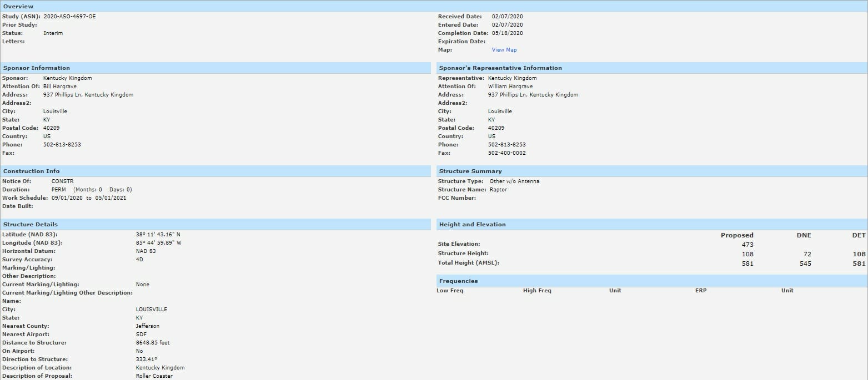Click the Sponsor Information section header
Viewport: 868px width, 380px height.
pyautogui.click(x=37, y=68)
